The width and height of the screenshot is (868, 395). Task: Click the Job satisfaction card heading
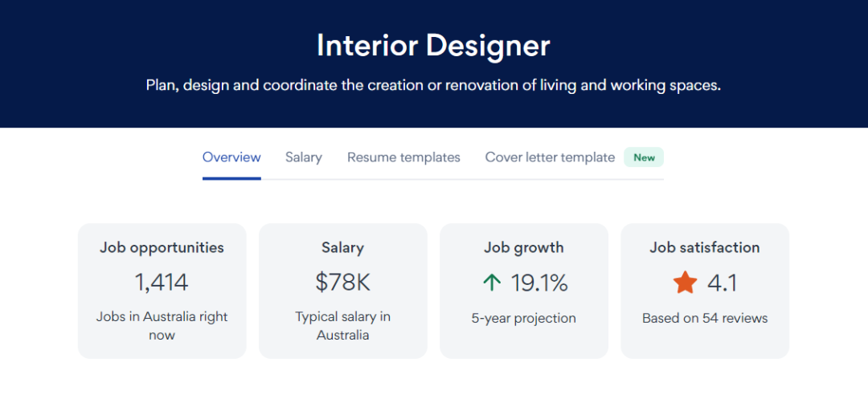pyautogui.click(x=705, y=247)
